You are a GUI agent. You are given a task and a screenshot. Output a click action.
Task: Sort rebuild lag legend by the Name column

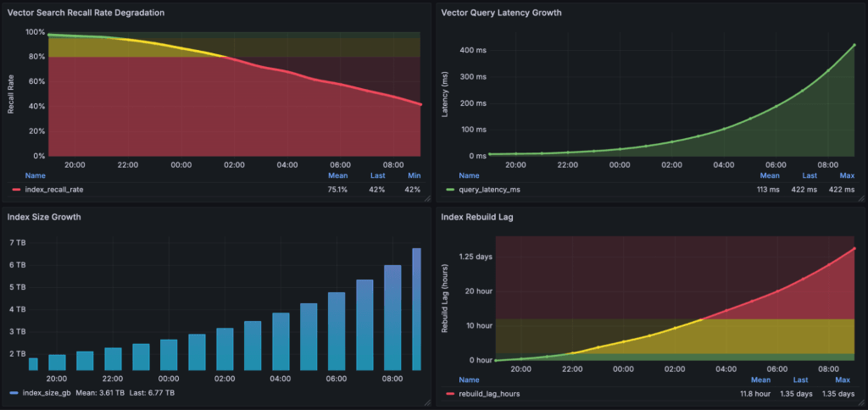click(x=468, y=380)
